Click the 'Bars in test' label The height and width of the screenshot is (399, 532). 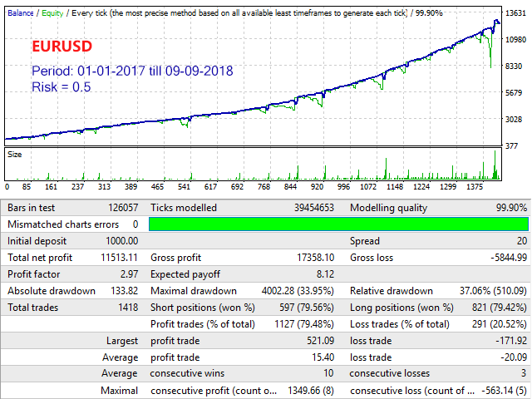tap(31, 208)
